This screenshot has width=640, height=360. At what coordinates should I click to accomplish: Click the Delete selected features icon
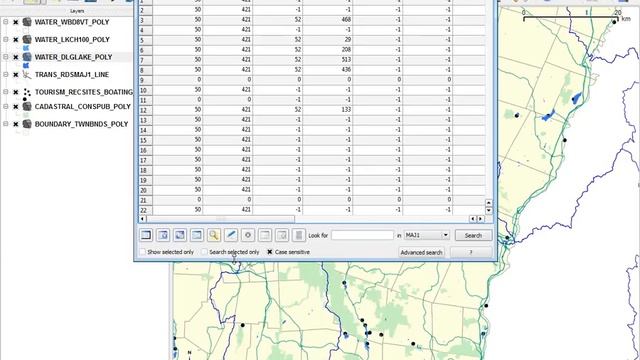pyautogui.click(x=248, y=235)
